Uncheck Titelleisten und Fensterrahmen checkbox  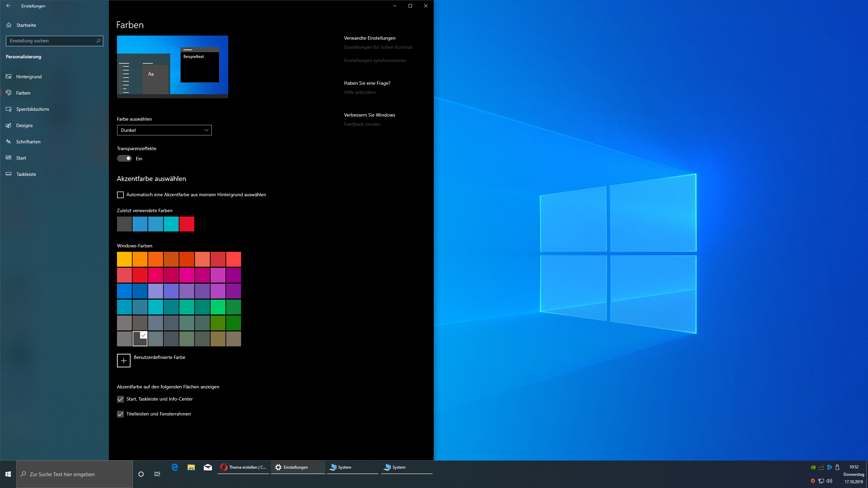pyautogui.click(x=120, y=414)
